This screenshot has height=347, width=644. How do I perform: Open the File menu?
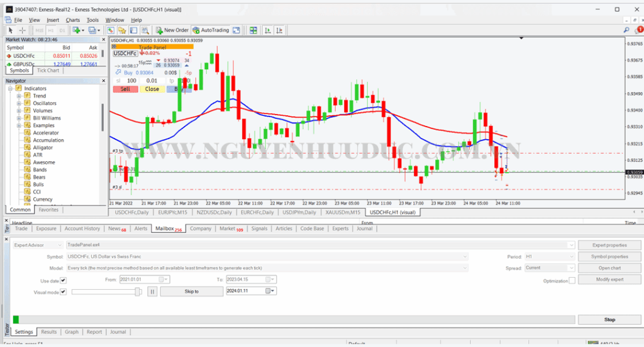(18, 20)
